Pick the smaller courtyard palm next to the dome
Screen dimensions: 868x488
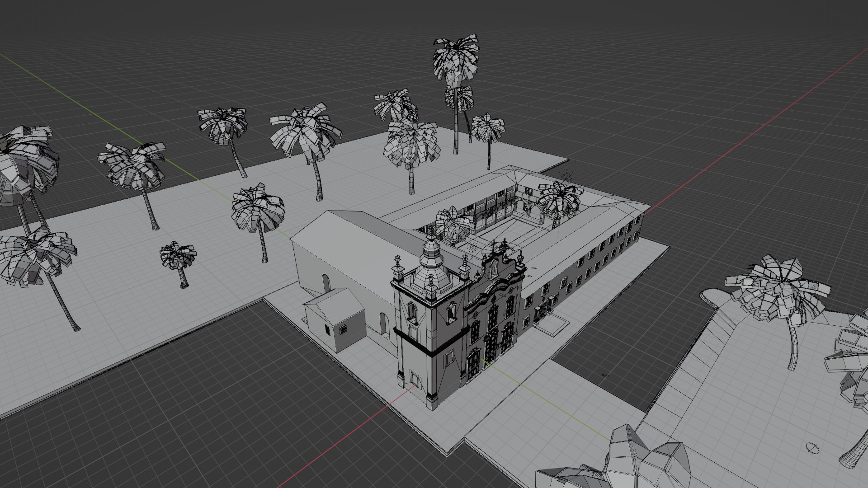[x=453, y=226]
